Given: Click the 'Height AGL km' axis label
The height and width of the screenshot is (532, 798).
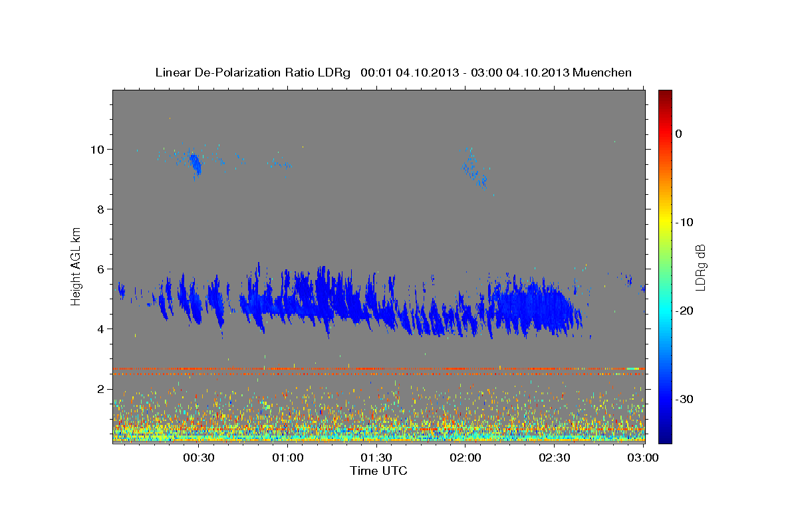Looking at the screenshot, I should [76, 266].
